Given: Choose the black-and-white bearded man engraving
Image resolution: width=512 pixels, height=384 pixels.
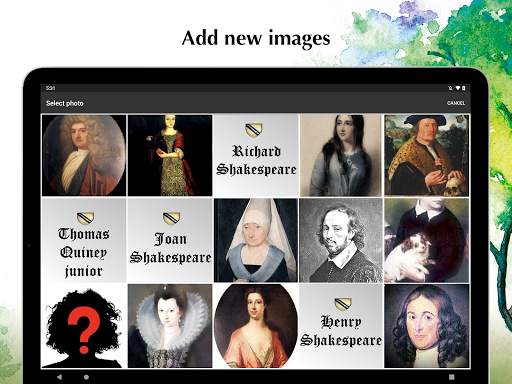Looking at the screenshot, I should click(x=341, y=240).
